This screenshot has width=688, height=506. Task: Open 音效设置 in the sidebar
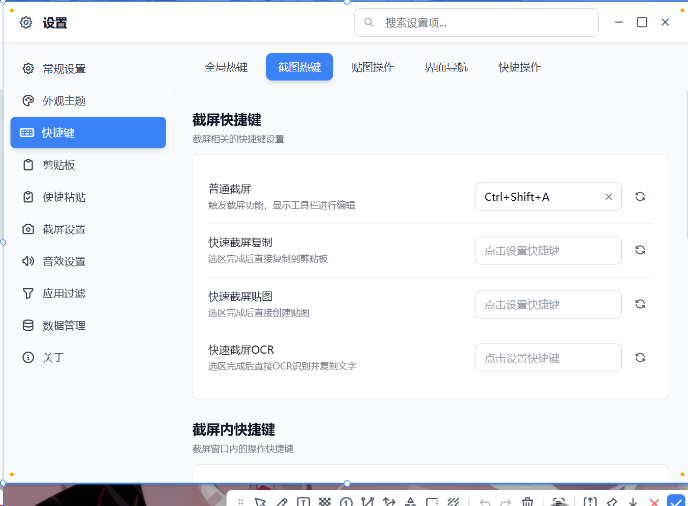coord(88,261)
